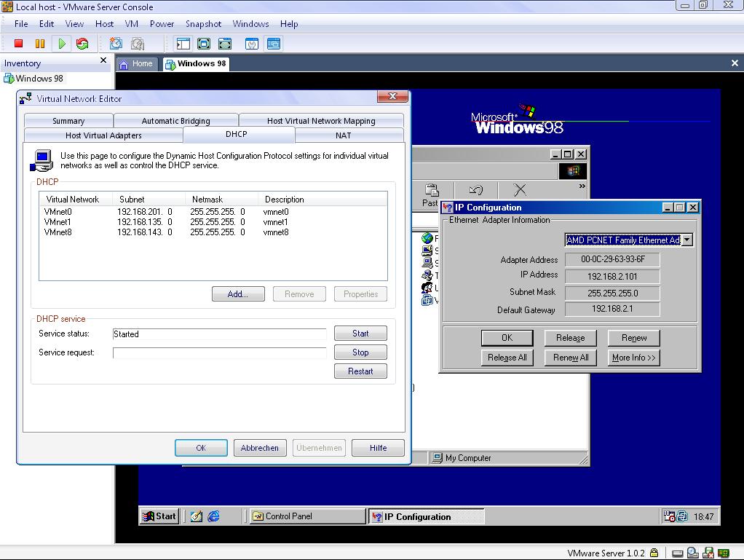
Task: Expand the Windows 98 toolbar overflow chevron
Action: 582,187
